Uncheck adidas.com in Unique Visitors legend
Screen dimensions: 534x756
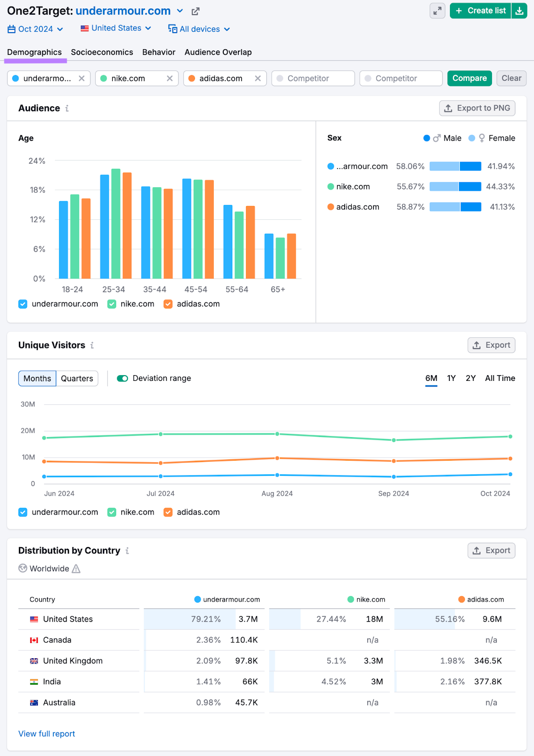[168, 512]
